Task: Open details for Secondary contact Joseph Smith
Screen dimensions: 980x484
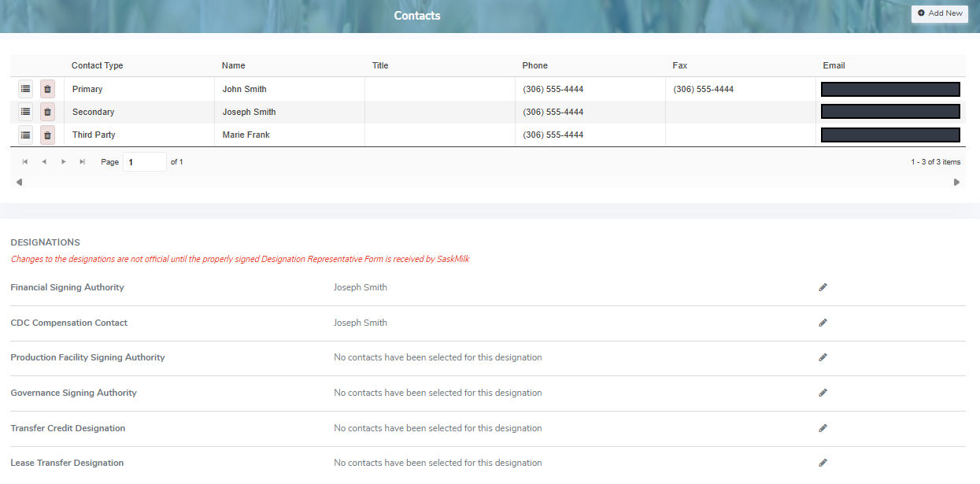Action: point(25,112)
